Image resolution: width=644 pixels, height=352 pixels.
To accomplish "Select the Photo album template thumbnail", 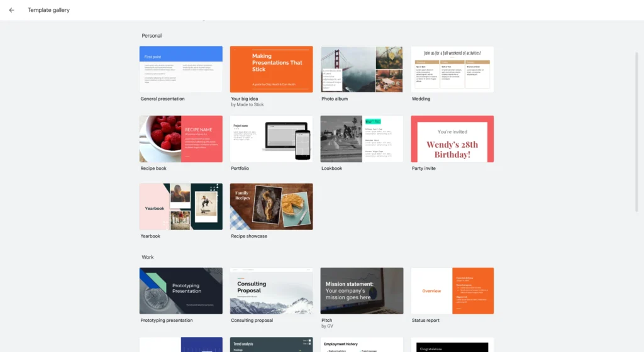I will [362, 69].
